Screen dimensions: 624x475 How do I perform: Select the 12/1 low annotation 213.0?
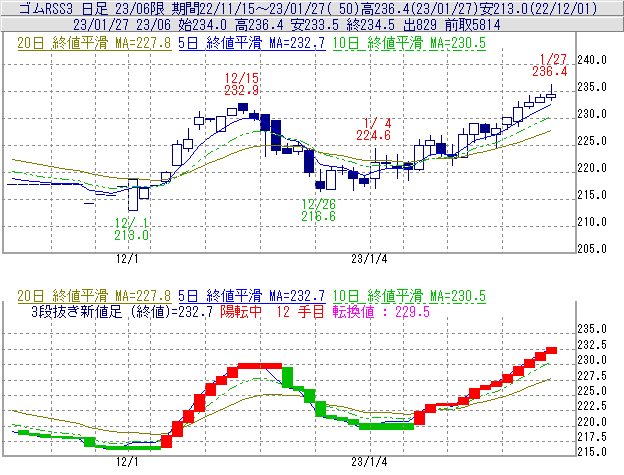click(x=131, y=235)
